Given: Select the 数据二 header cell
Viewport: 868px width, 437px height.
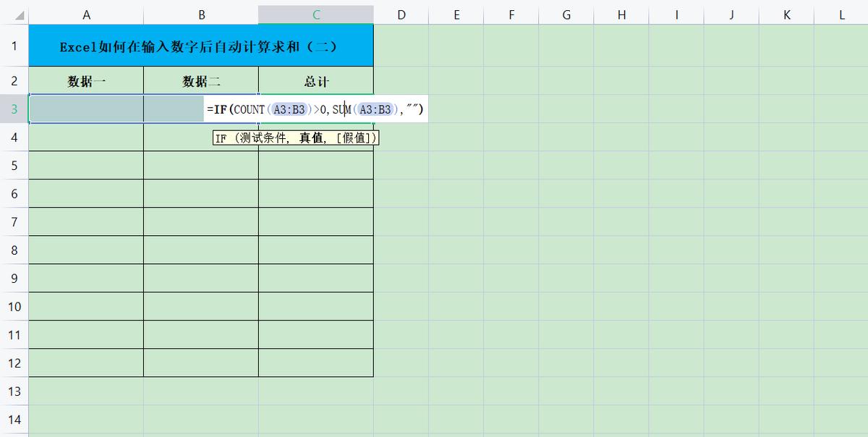Looking at the screenshot, I should click(201, 80).
